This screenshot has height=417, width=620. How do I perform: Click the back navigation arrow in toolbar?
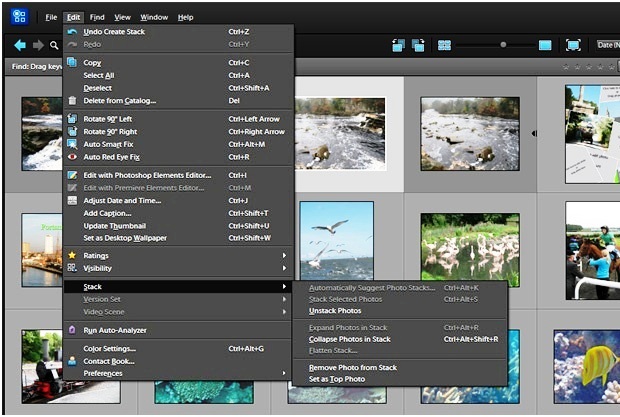[19, 45]
